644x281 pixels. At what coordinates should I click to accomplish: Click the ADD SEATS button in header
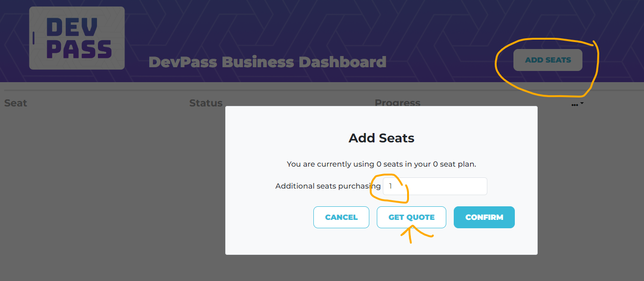[548, 60]
